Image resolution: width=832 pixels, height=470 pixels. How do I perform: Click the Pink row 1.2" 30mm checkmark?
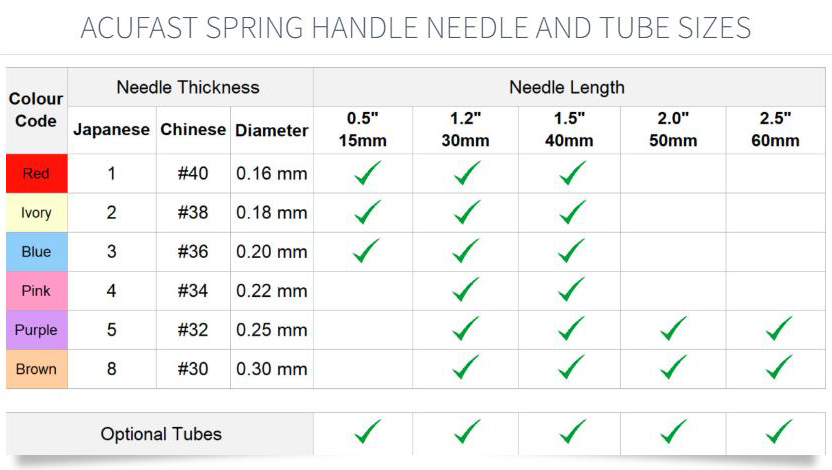click(467, 290)
